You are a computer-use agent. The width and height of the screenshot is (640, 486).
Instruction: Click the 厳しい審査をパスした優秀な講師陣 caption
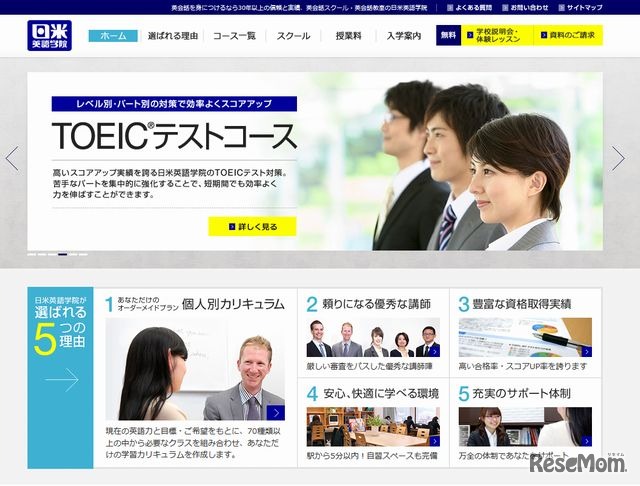coord(369,366)
